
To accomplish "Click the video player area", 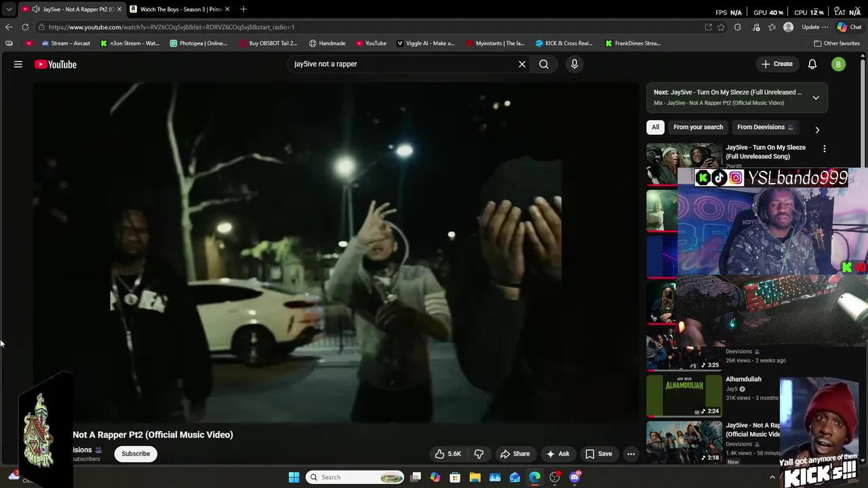I will [336, 253].
